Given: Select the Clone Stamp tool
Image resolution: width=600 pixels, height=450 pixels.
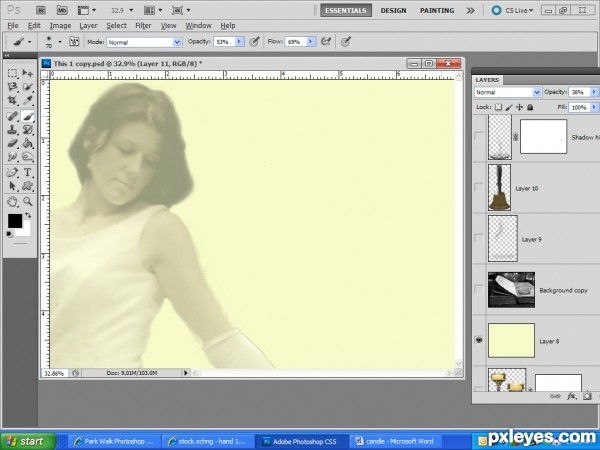Looking at the screenshot, I should tap(12, 129).
